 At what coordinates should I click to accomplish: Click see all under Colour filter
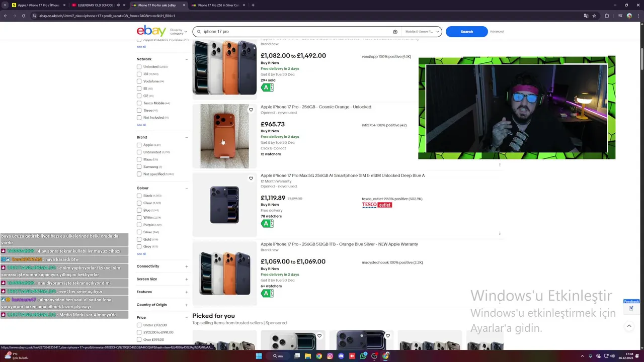141,254
